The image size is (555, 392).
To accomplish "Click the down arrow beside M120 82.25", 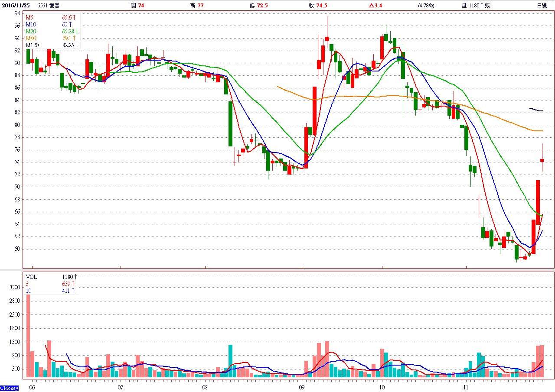I will 77,45.
